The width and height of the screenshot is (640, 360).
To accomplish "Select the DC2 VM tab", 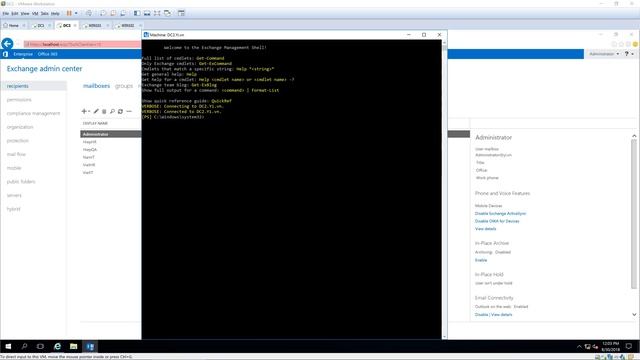I will 67,25.
